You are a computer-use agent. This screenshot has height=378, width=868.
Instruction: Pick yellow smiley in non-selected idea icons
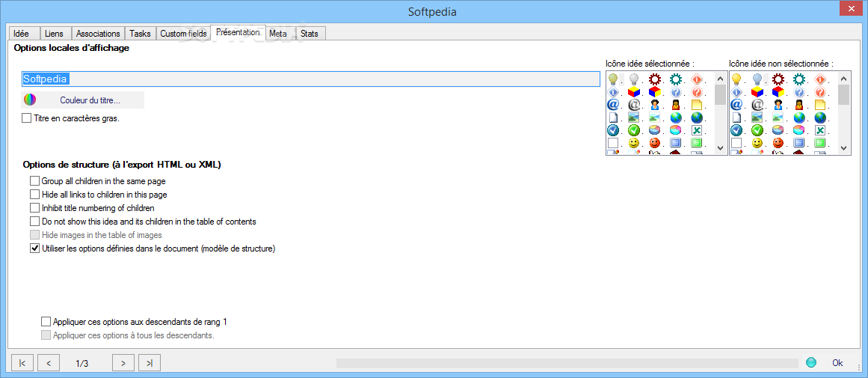[757, 144]
